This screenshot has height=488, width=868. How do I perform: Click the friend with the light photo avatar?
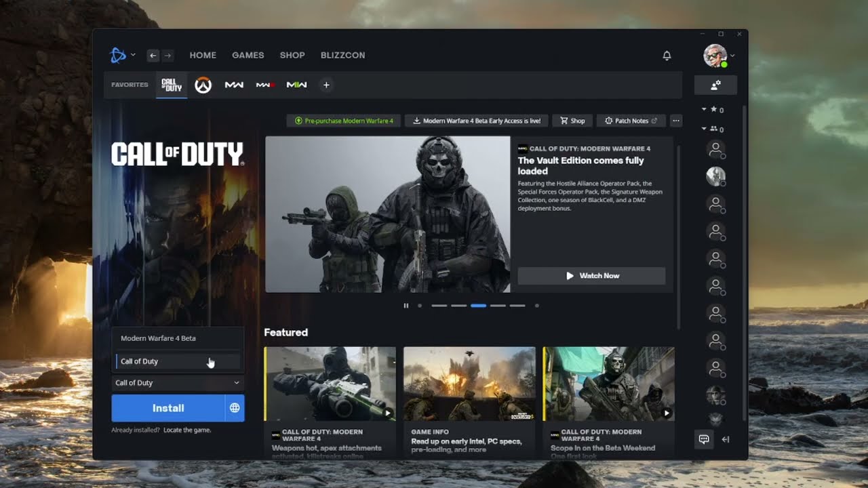click(x=715, y=176)
